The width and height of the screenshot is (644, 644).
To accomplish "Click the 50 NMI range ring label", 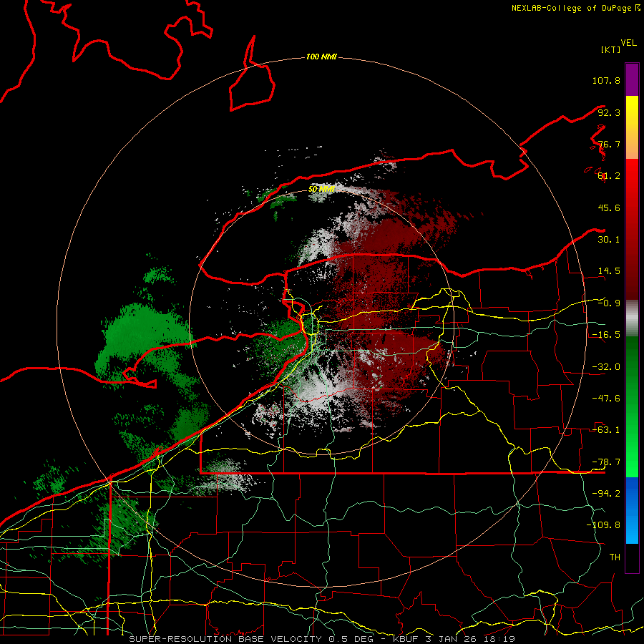I will click(321, 190).
